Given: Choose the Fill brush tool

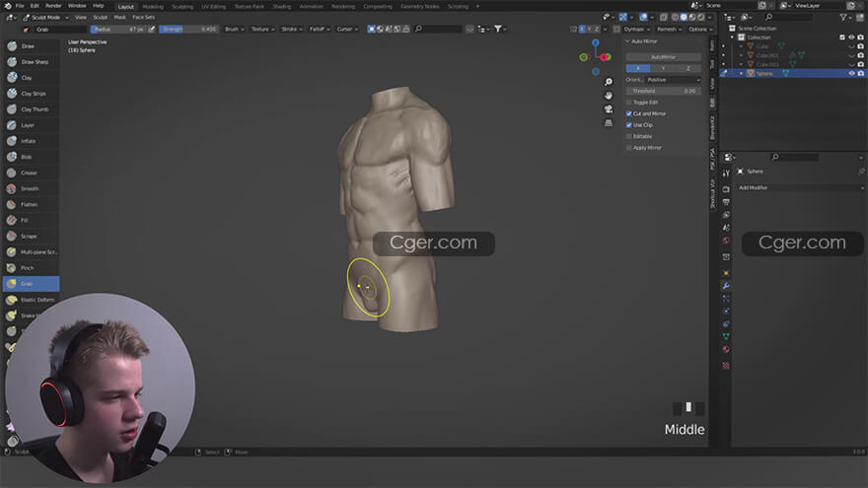Looking at the screenshot, I should (31, 220).
